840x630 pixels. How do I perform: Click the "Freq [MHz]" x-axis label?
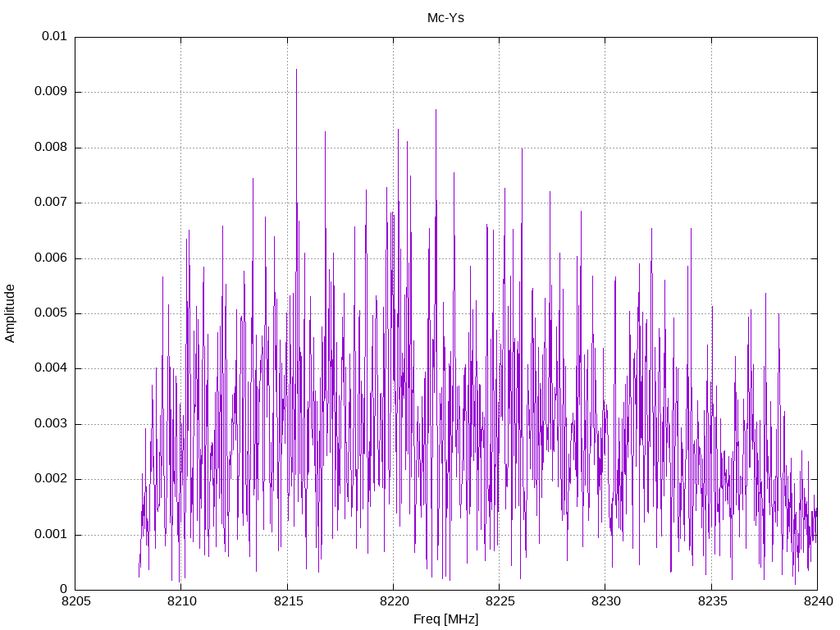445,619
